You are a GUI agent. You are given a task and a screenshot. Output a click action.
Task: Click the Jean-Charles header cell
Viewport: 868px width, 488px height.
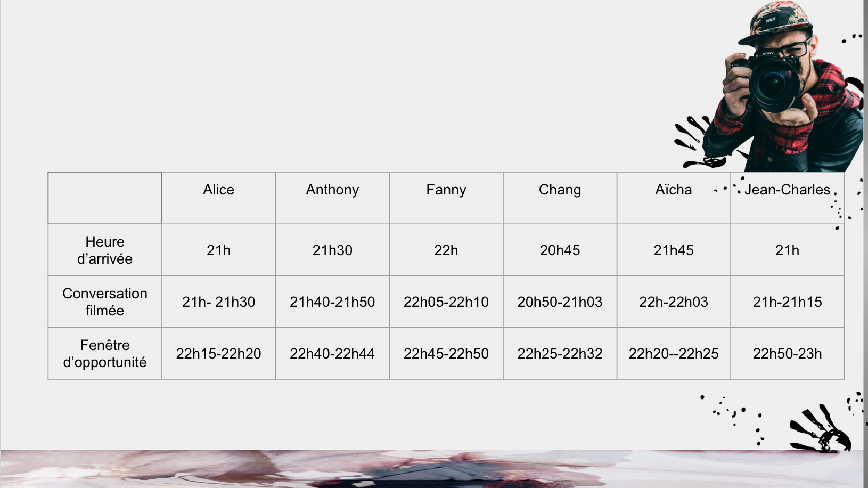[788, 198]
